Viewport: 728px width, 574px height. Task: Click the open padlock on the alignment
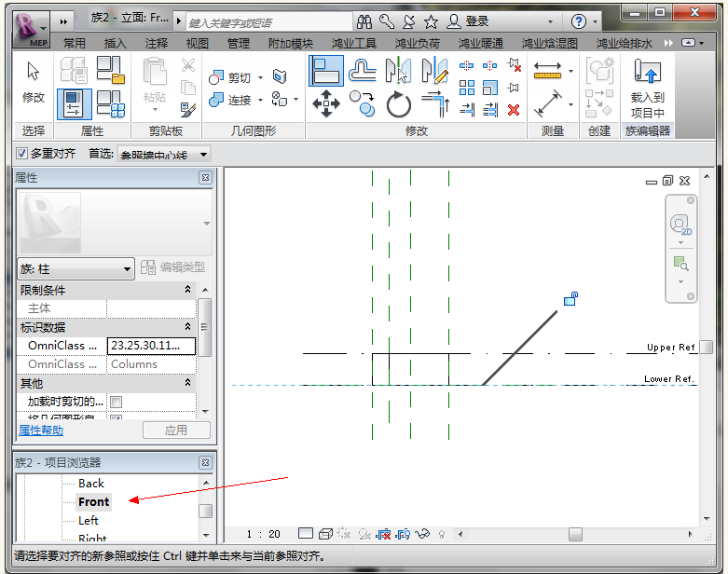(571, 298)
